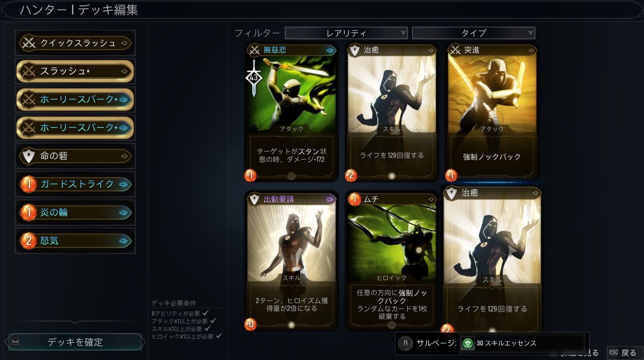Open the タイプ filter dropdown
Image resolution: width=644 pixels, height=360 pixels.
(474, 33)
